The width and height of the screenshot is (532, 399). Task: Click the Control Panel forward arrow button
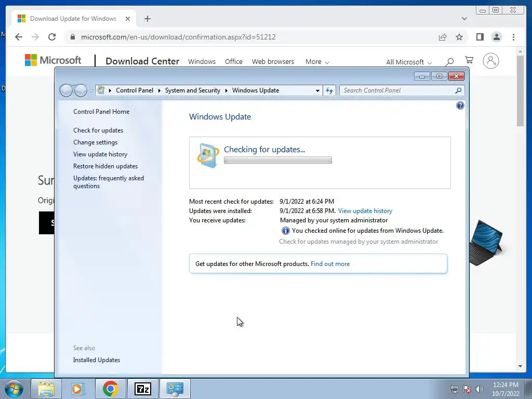pos(81,90)
